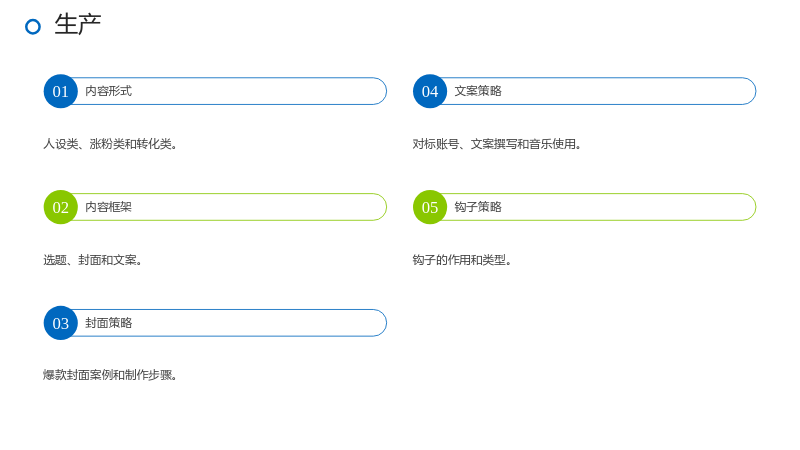Click the blue 01 number circle
This screenshot has width=800, height=450.
[60, 91]
